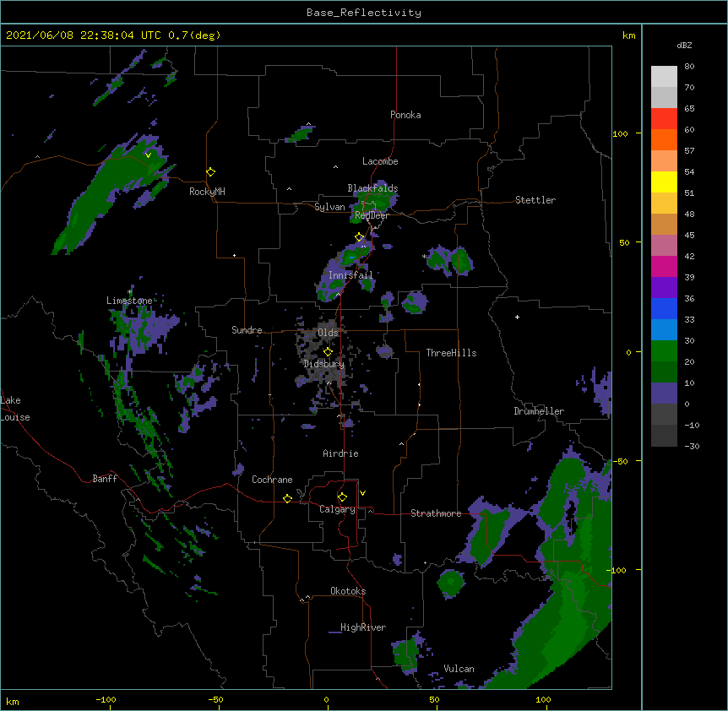Click the yellow diamond marker below Cochrane
The width and height of the screenshot is (728, 711).
click(x=287, y=498)
